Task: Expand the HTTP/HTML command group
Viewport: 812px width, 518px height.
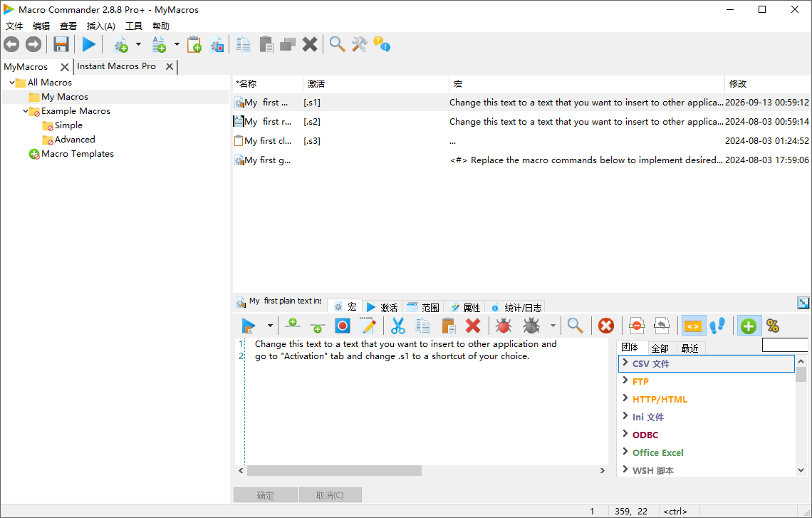Action: pyautogui.click(x=625, y=398)
